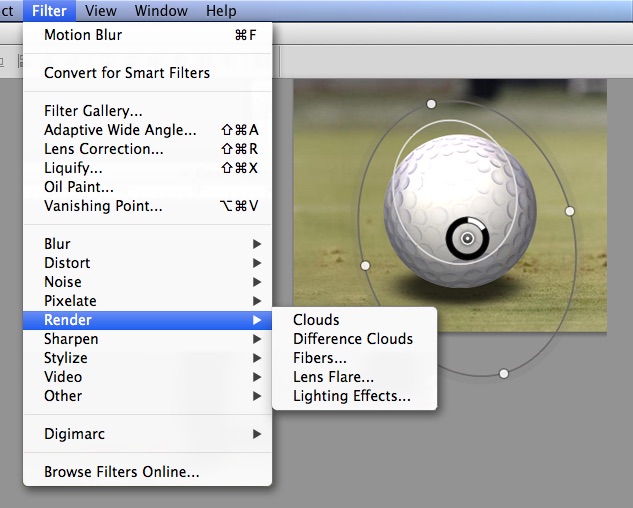Open the Filter Gallery dialog

93,111
